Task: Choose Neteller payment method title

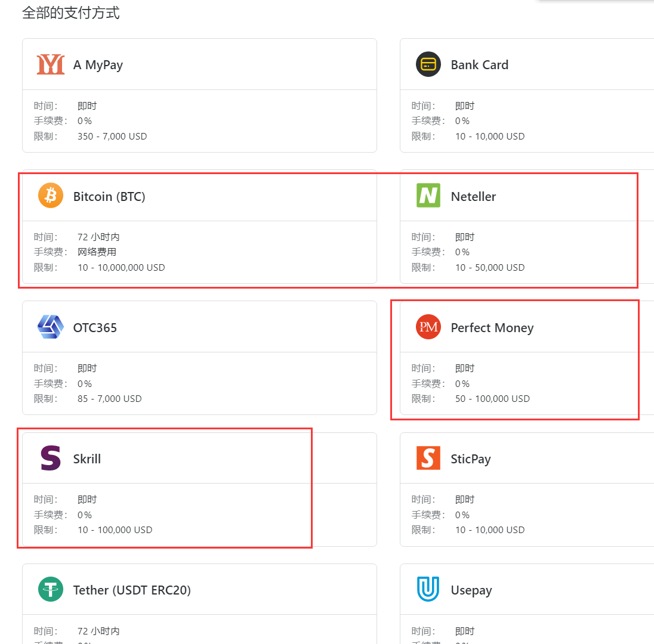Action: click(x=473, y=196)
